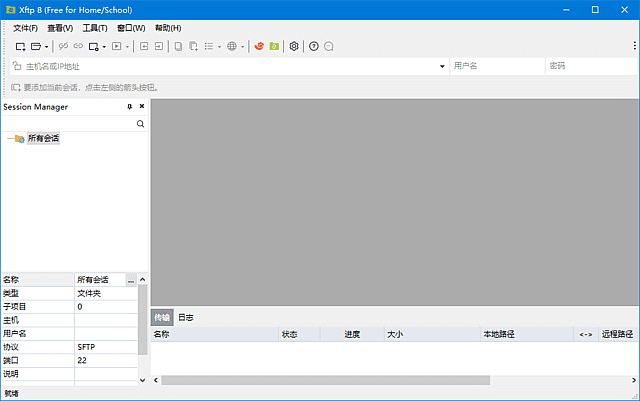Click the add current session arrow icon
The height and width of the screenshot is (401, 640).
pos(16,88)
